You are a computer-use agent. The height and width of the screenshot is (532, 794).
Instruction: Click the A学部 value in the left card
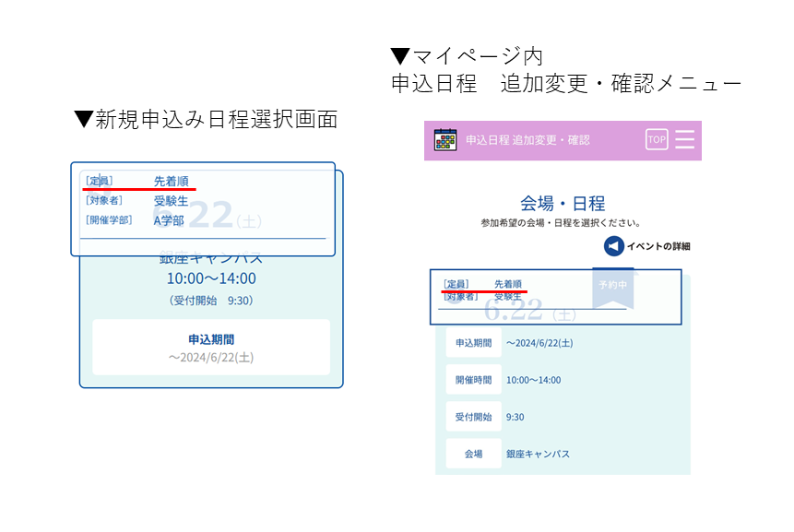click(x=169, y=220)
